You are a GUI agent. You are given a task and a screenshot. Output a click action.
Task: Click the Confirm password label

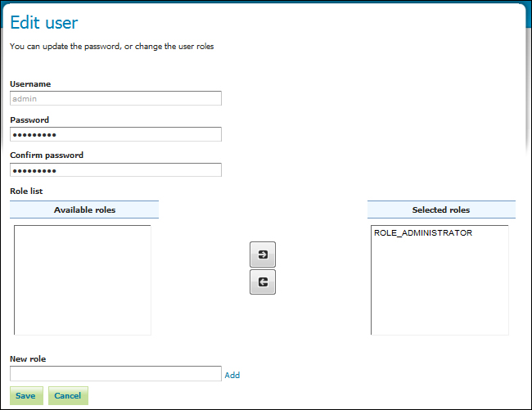coord(47,155)
